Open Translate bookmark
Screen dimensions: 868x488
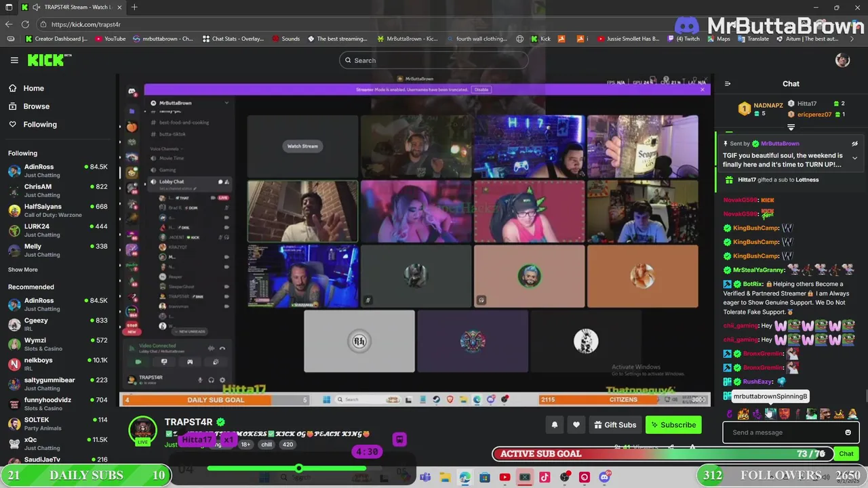pos(753,39)
